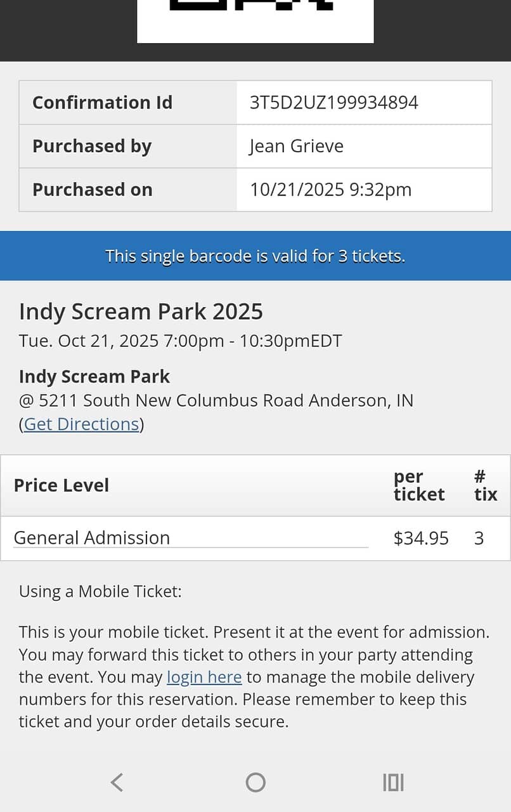
Task: Tap the Purchased by name Jean Grieve
Action: point(296,146)
